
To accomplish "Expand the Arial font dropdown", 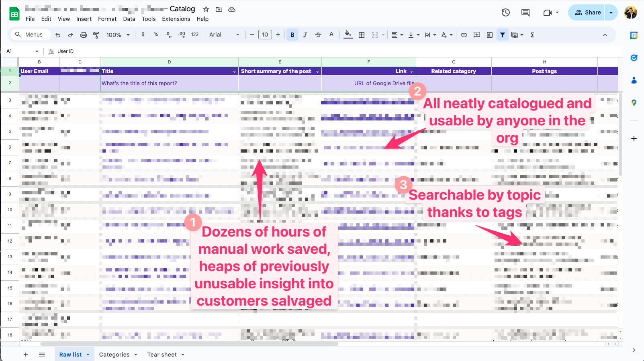I will [x=224, y=35].
